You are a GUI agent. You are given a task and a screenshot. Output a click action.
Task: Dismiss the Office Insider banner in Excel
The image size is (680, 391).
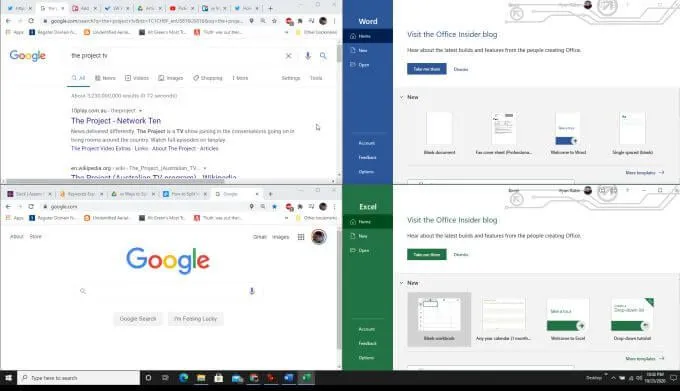click(461, 255)
